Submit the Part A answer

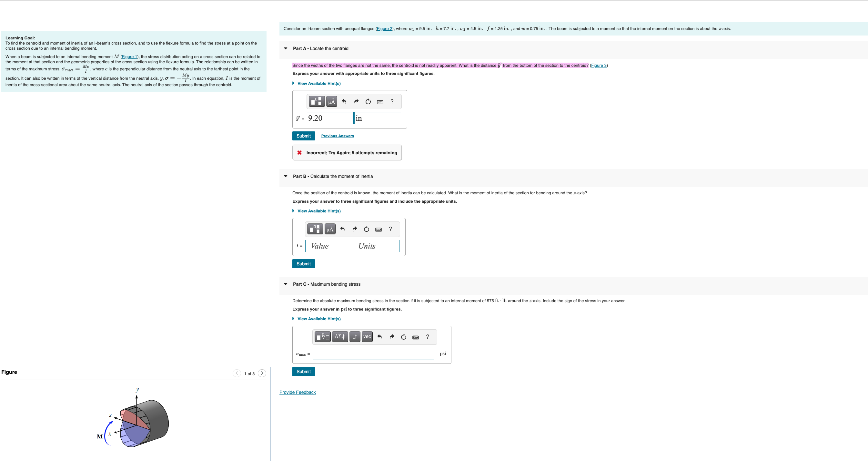tap(303, 136)
